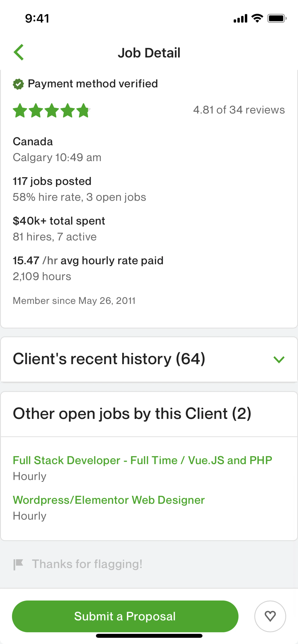Tap the battery status icon

277,18
